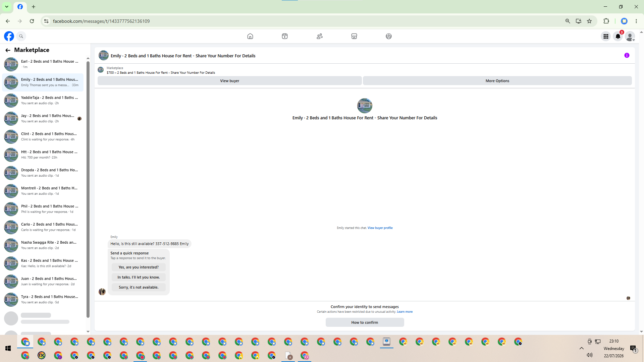Open Learn more link about restrictions
Viewport: 644px width, 362px height.
click(405, 312)
